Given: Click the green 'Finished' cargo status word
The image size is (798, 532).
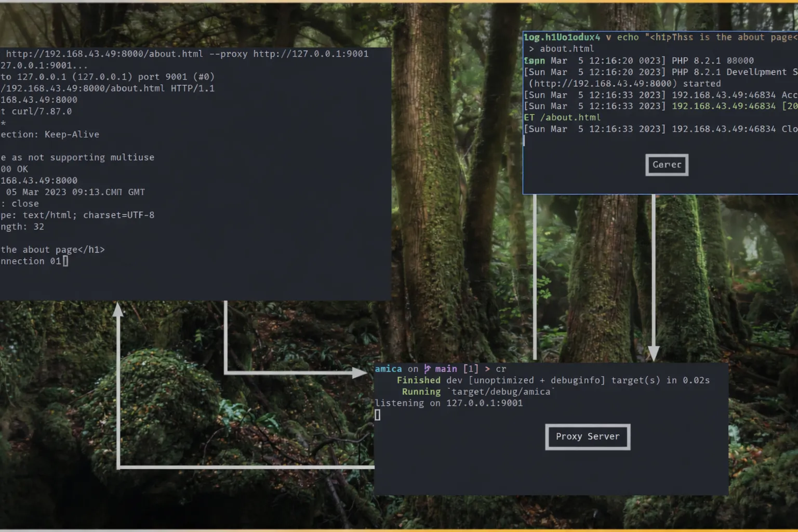Looking at the screenshot, I should point(418,380).
